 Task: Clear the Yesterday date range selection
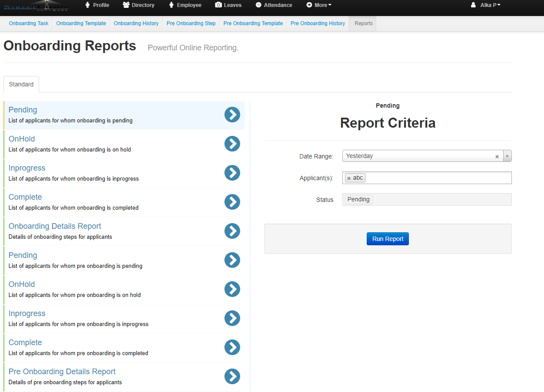(x=497, y=156)
